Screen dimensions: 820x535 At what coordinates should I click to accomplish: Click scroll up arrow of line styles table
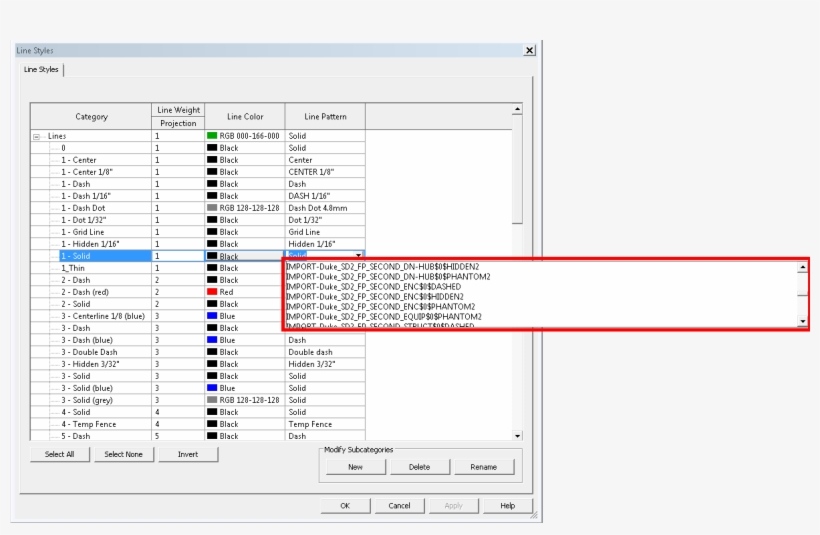click(x=517, y=109)
